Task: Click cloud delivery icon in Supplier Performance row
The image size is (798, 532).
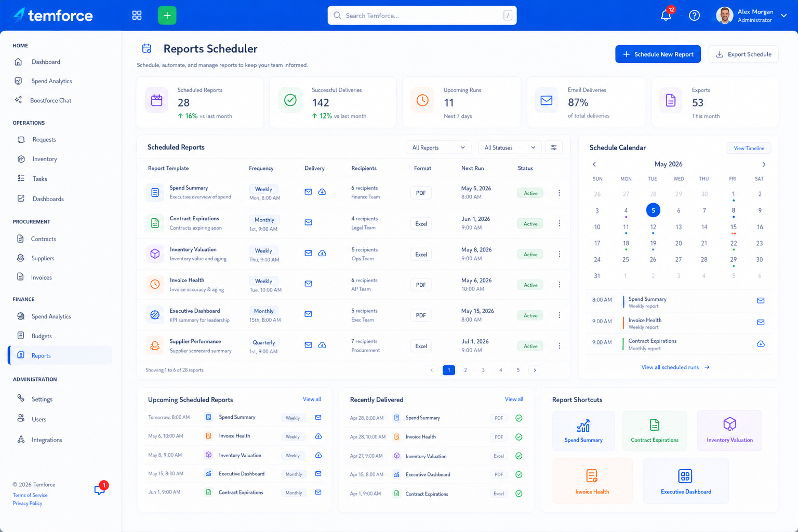Action: click(322, 345)
